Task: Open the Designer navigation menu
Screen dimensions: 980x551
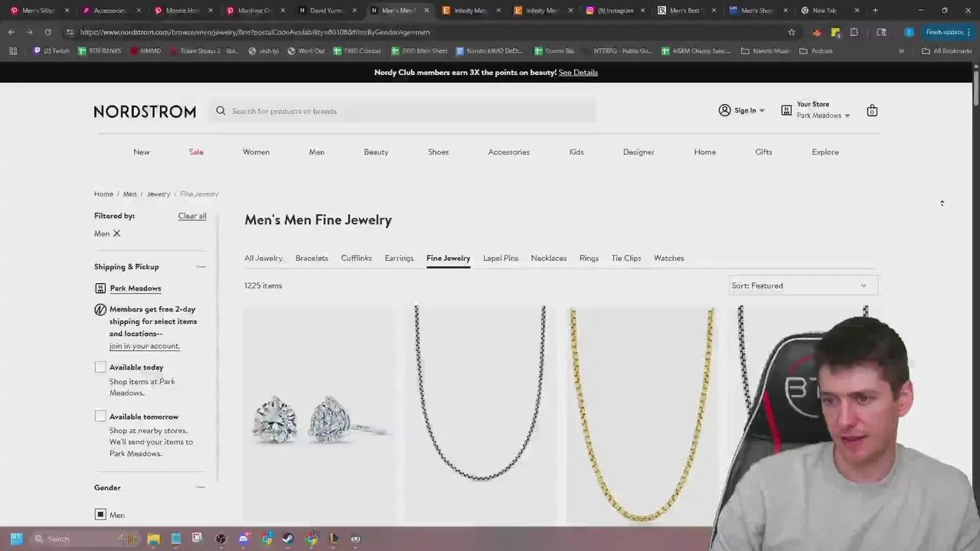Action: pyautogui.click(x=639, y=152)
